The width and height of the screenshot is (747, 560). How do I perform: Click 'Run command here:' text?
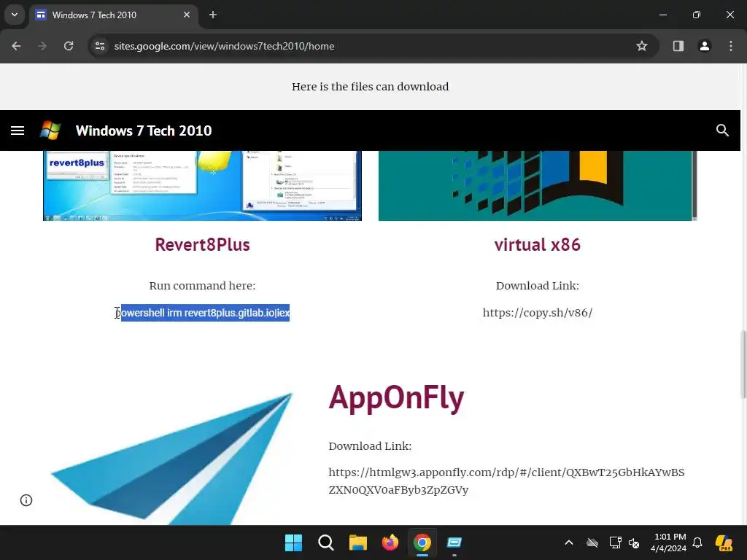tap(203, 286)
